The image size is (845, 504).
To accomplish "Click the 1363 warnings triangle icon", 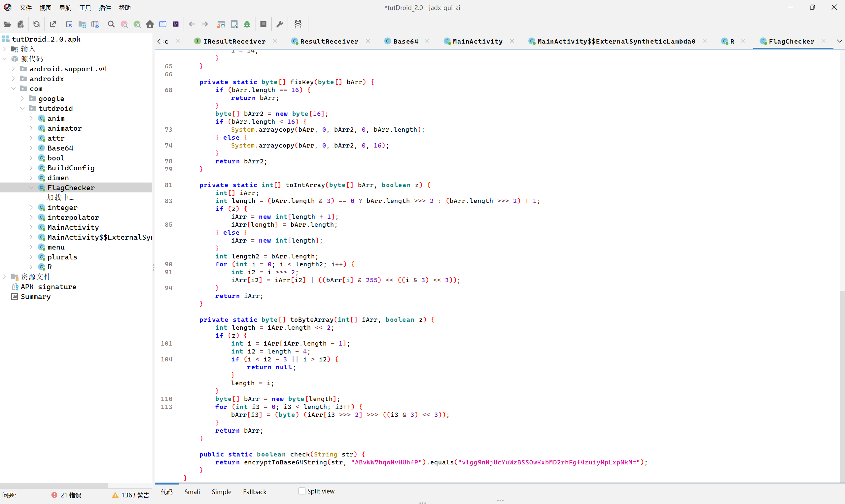I will (115, 495).
